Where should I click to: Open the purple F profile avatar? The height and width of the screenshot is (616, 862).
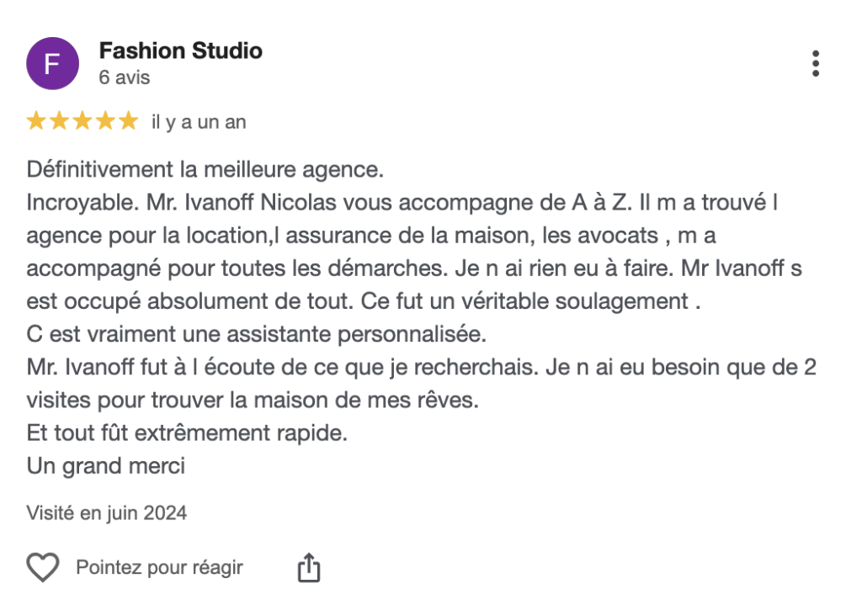(x=53, y=64)
